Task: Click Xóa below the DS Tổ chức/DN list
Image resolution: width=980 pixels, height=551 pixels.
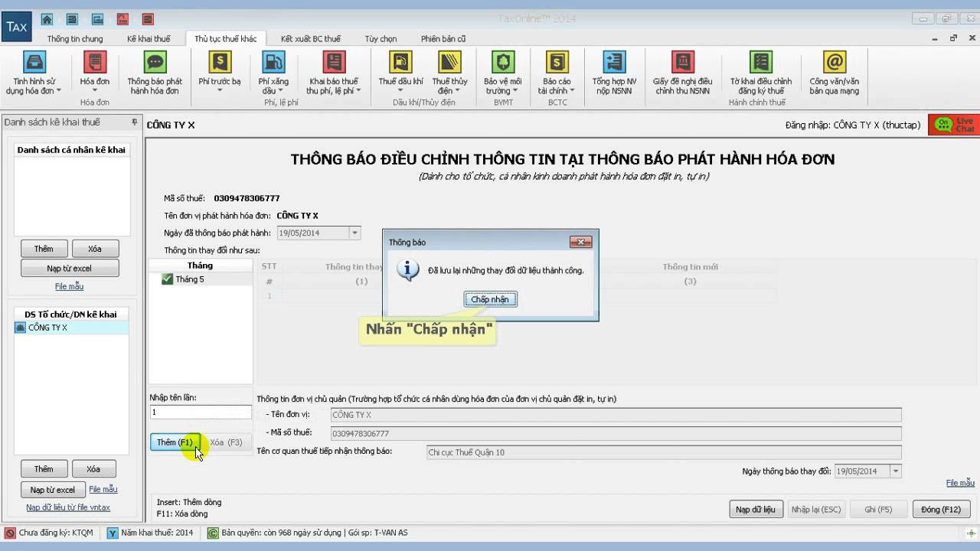Action: tap(93, 469)
